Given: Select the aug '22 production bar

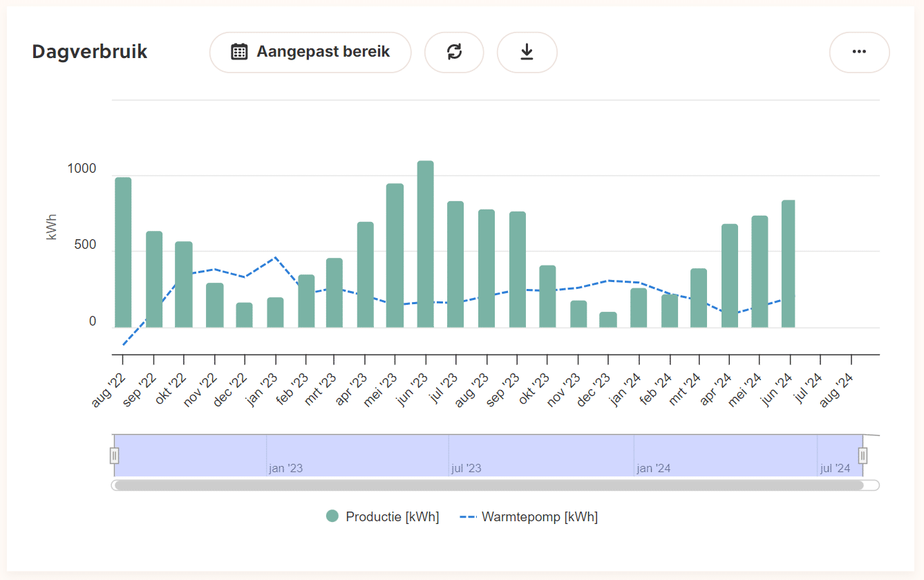Looking at the screenshot, I should 123,252.
